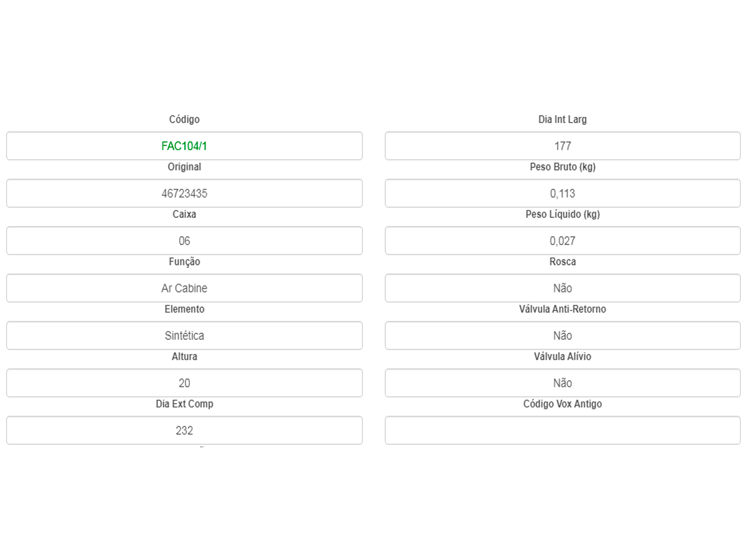Screen dimensions: 747x560
Task: Click the Código Vox Antigo label
Action: coord(563,404)
